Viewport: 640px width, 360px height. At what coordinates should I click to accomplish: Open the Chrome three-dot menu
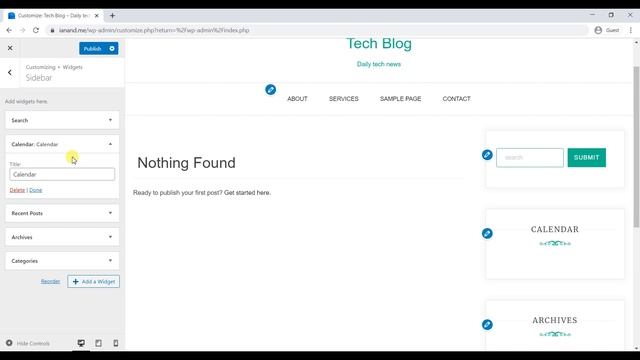(x=631, y=30)
